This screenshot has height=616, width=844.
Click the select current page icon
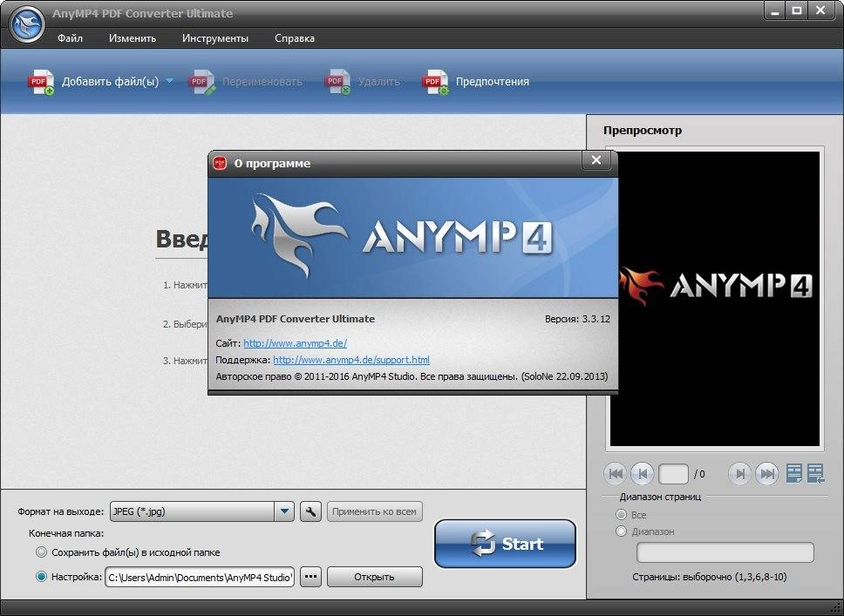pos(794,473)
